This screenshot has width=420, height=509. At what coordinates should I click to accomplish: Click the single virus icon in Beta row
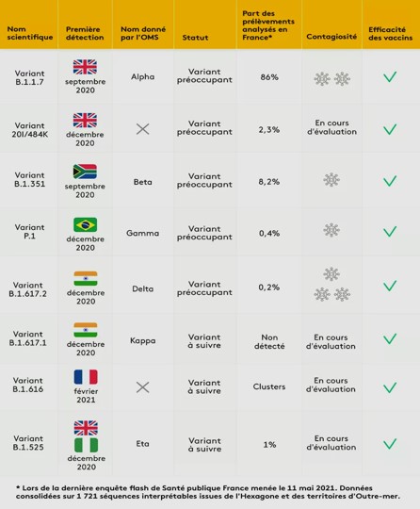pos(331,180)
